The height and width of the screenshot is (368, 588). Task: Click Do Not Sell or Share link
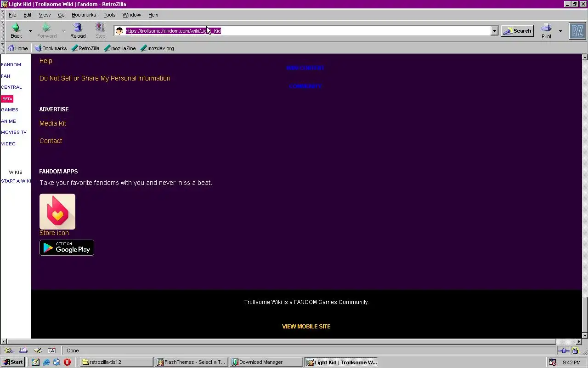tap(105, 78)
